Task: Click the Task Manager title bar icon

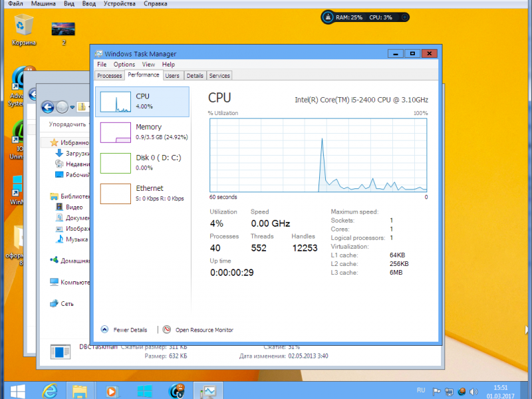Action: [98, 54]
